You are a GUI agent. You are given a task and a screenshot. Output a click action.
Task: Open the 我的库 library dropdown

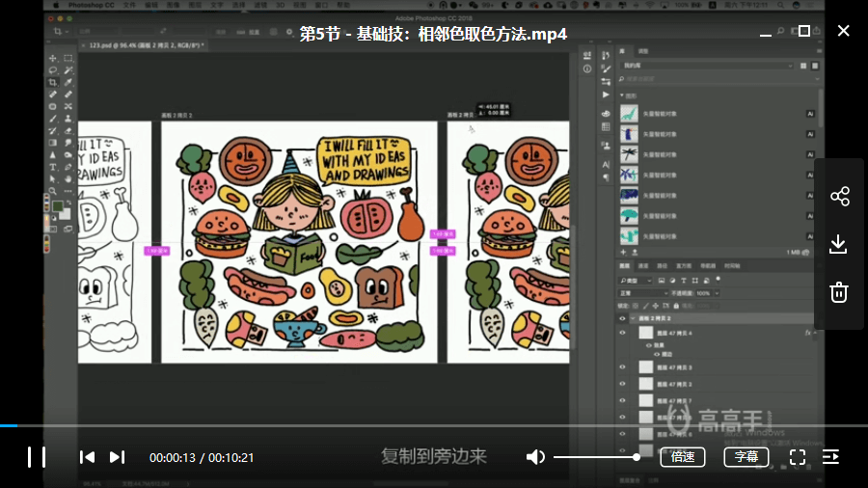point(708,66)
